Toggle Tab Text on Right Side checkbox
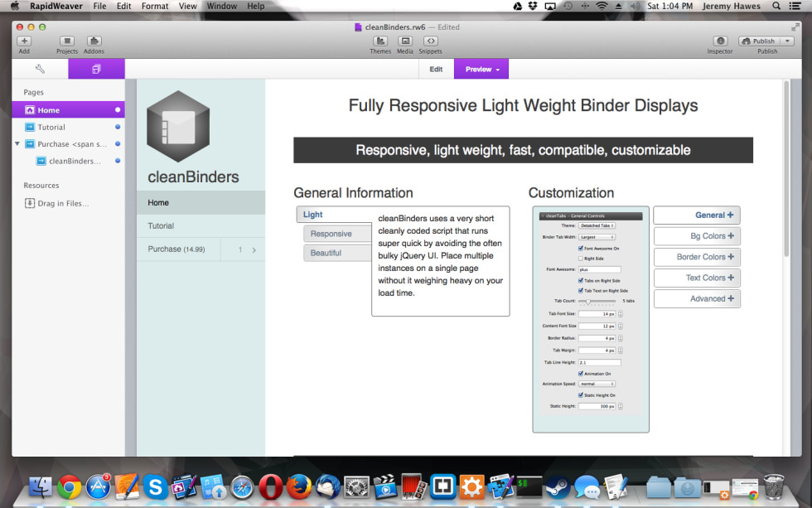812x508 pixels. [x=581, y=291]
